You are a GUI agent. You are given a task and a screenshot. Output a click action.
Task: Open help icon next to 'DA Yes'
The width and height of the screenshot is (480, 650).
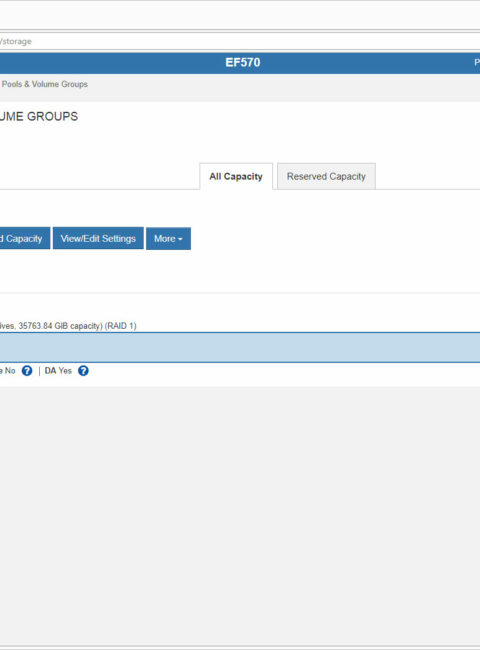coord(83,371)
